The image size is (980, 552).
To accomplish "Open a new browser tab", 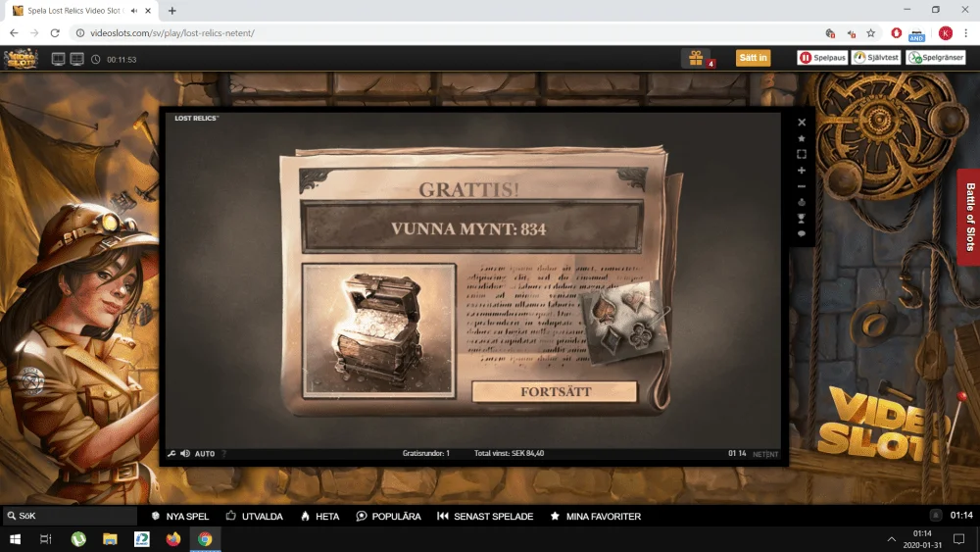I will 171,11.
